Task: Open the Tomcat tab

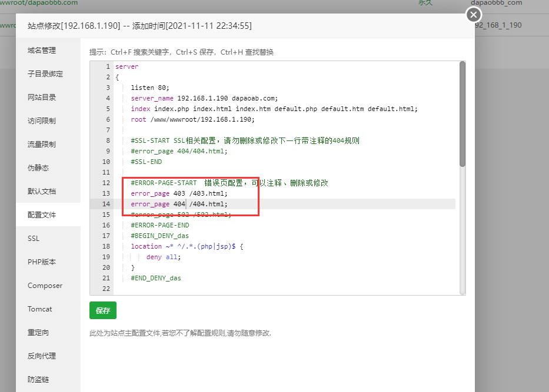Action: pyautogui.click(x=39, y=309)
